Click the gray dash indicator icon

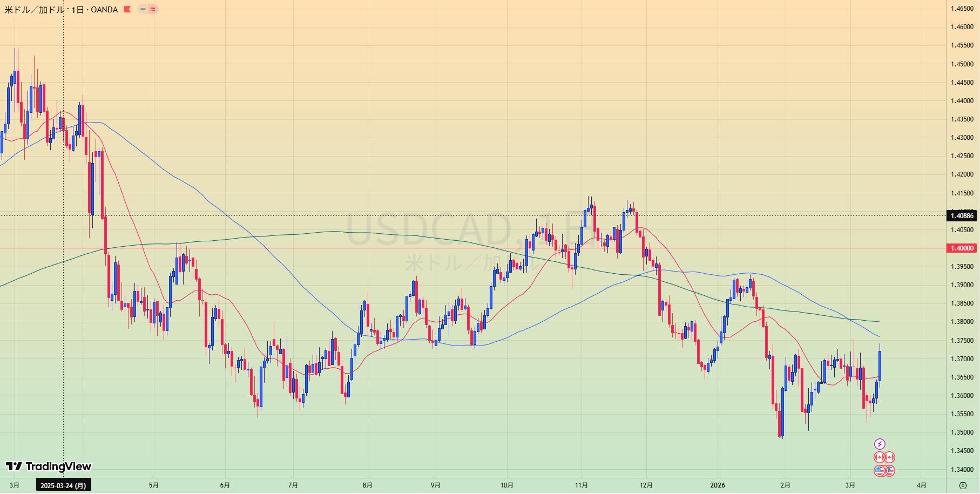(x=143, y=9)
